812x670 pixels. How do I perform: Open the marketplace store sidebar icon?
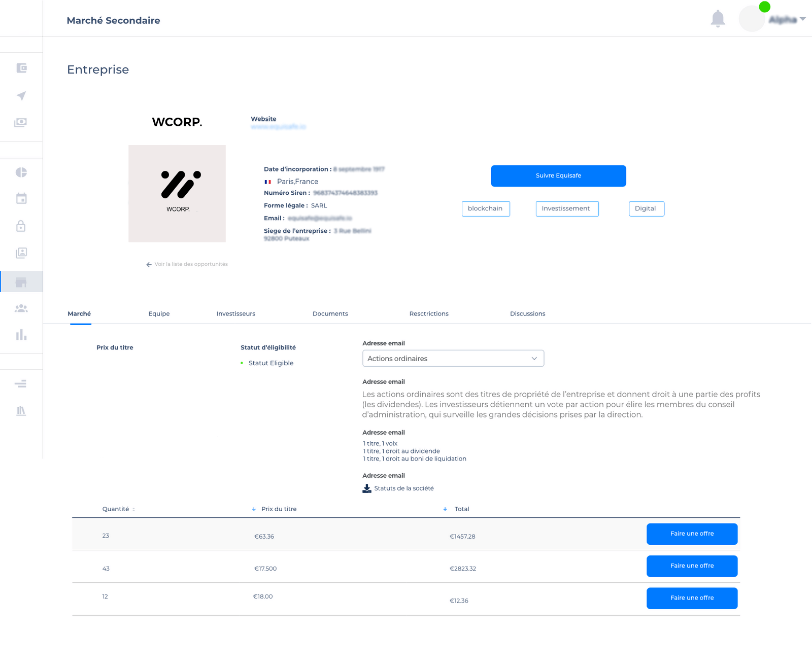[21, 282]
